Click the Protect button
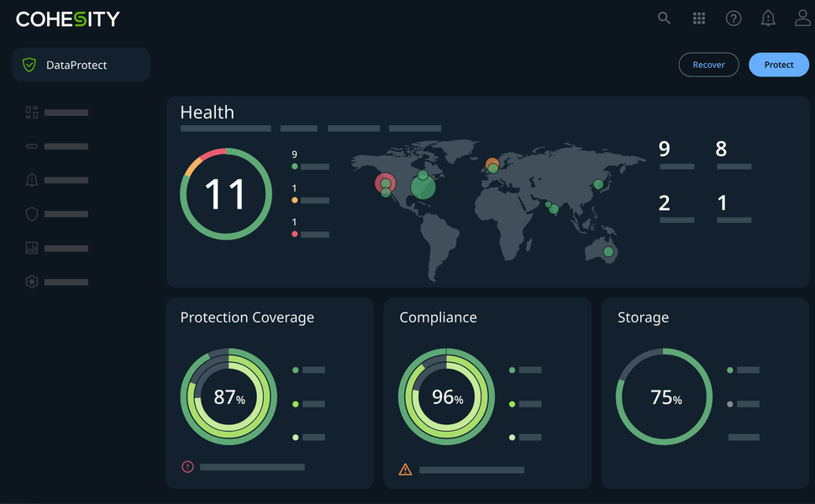Screen dimensions: 815x504 pos(779,65)
